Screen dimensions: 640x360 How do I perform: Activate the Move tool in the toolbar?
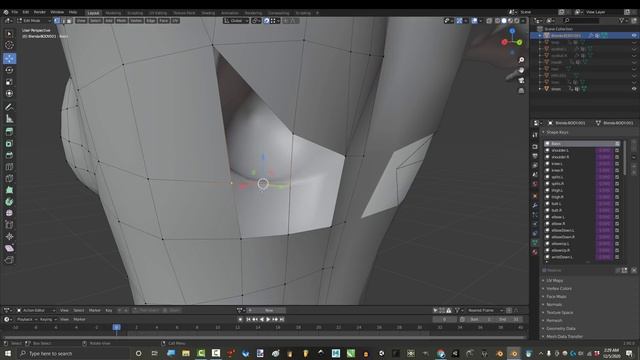click(9, 58)
